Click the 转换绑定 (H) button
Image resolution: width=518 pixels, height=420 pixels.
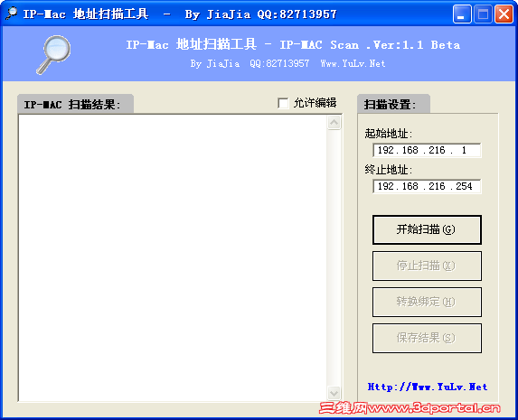coord(427,302)
